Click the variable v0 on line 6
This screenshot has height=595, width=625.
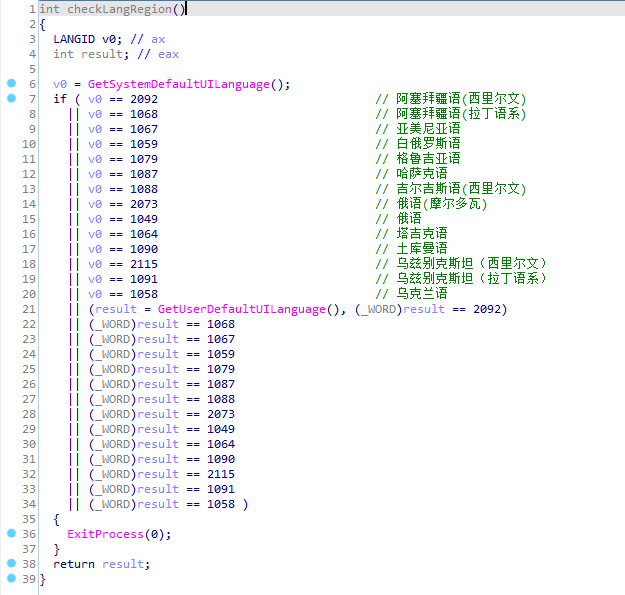(x=60, y=84)
